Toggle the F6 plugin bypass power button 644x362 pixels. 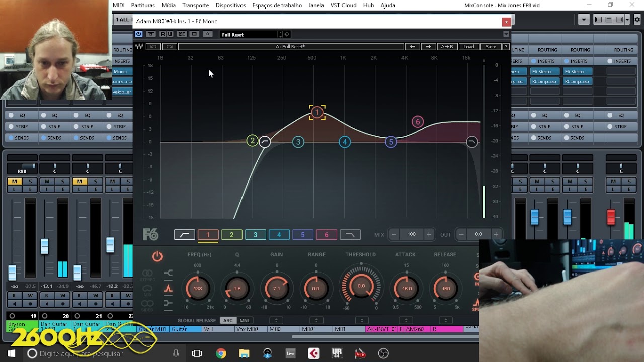138,34
